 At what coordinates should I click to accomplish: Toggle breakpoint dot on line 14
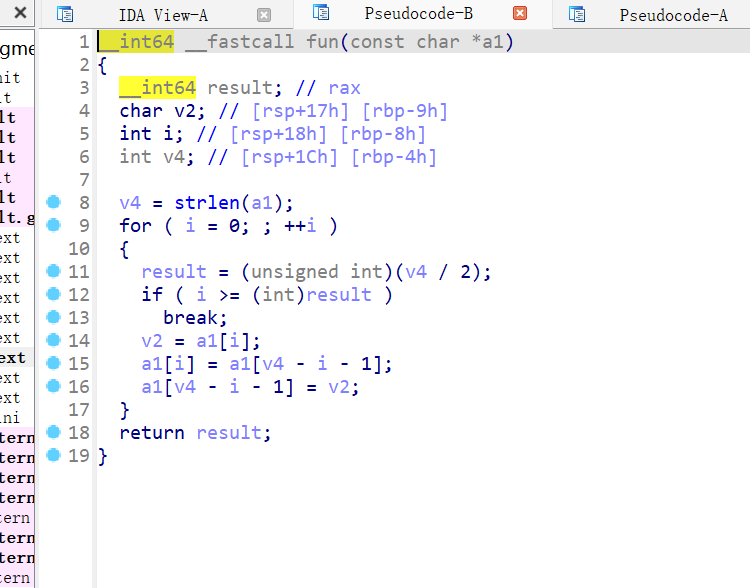pyautogui.click(x=54, y=340)
